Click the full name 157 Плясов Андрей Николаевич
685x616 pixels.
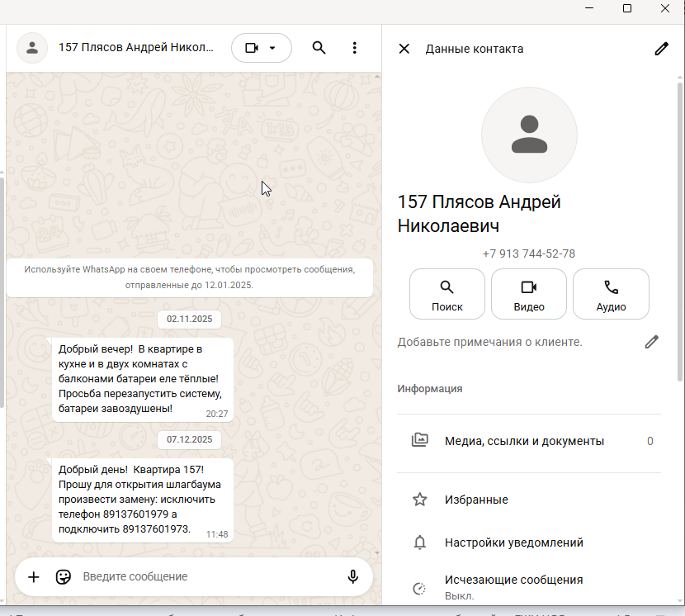click(479, 214)
